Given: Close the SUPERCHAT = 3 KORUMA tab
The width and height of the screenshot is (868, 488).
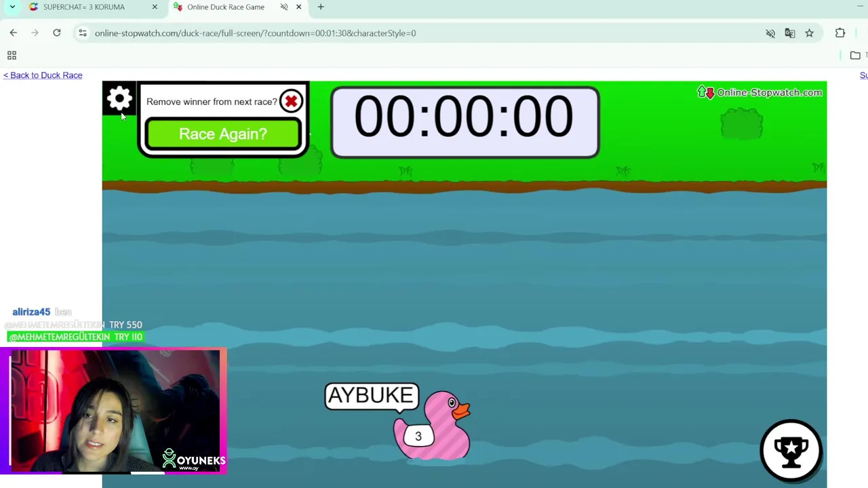Looking at the screenshot, I should point(155,7).
